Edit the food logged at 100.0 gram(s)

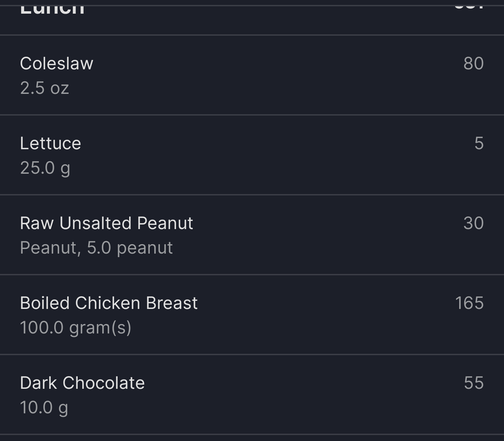click(x=252, y=314)
